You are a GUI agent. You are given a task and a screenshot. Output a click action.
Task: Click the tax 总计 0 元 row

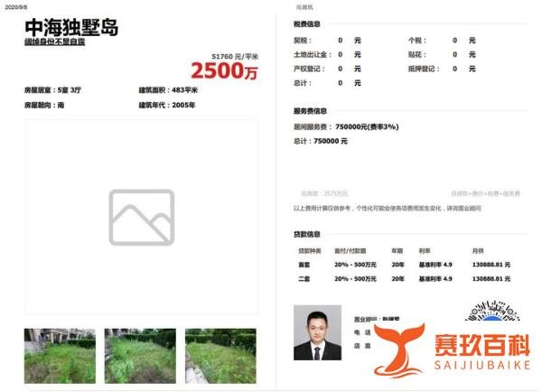(x=327, y=83)
